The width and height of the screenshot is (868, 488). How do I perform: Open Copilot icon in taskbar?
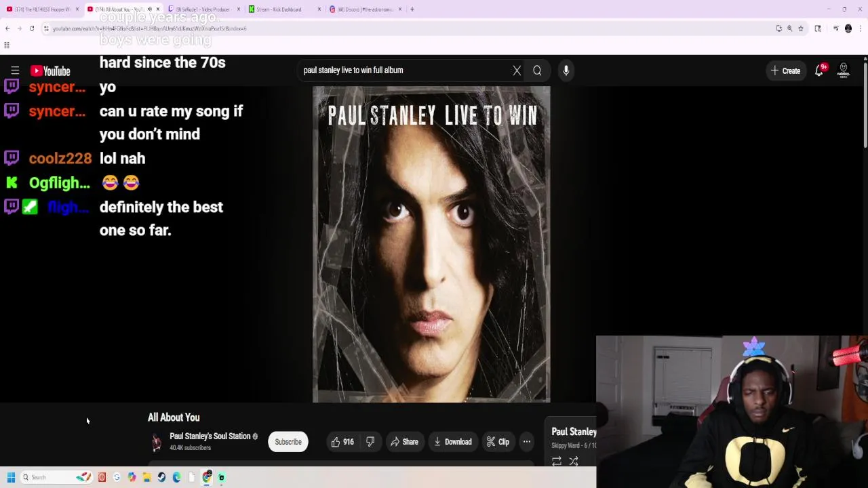tap(132, 477)
